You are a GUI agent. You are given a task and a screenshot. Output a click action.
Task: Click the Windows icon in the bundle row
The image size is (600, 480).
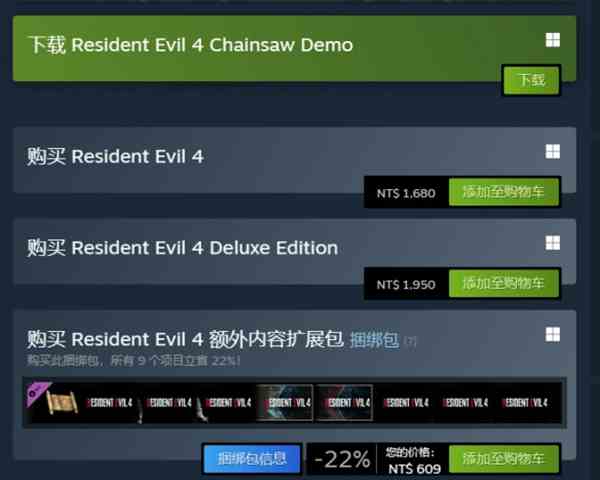click(x=553, y=334)
